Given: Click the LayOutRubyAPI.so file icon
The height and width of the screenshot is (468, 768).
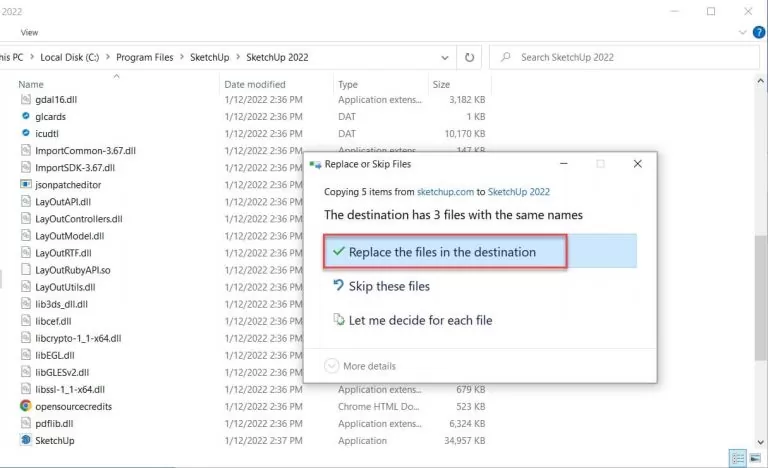Looking at the screenshot, I should pyautogui.click(x=26, y=270).
